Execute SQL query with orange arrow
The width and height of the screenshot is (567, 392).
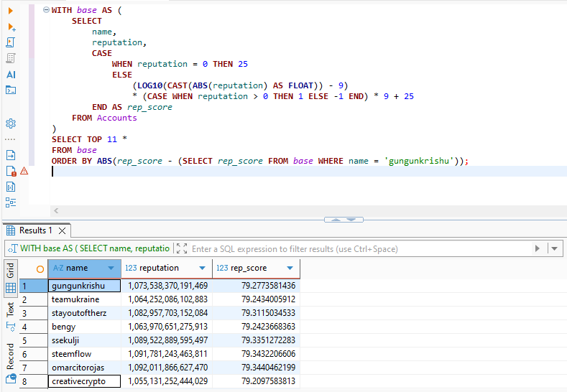pyautogui.click(x=11, y=11)
